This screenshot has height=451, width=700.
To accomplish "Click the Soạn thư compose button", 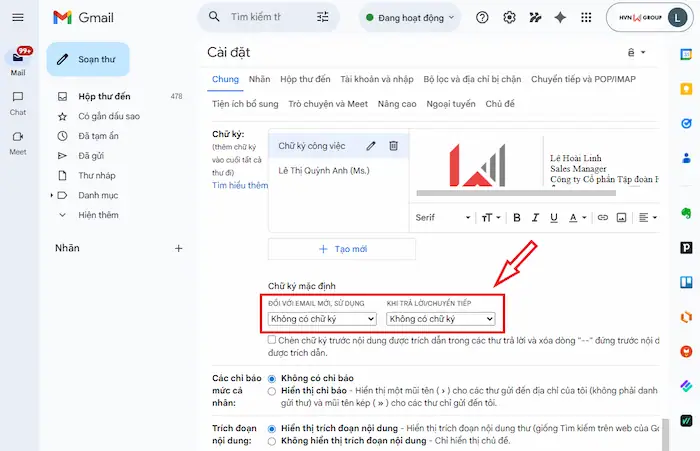I will pyautogui.click(x=87, y=60).
